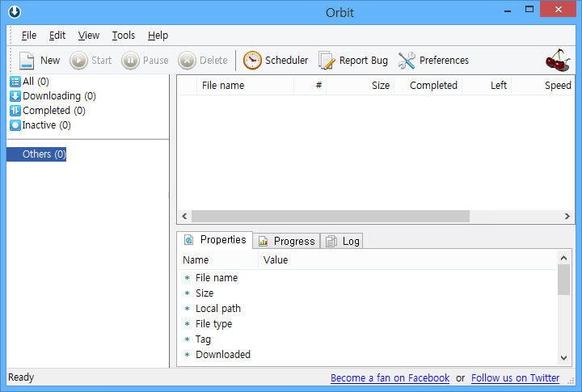Click the download list horizontal scrollbar thumb

[331, 216]
